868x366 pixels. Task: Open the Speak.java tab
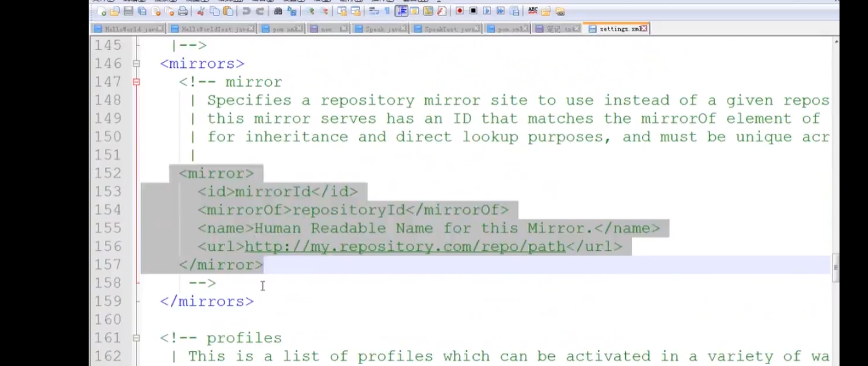(x=381, y=29)
